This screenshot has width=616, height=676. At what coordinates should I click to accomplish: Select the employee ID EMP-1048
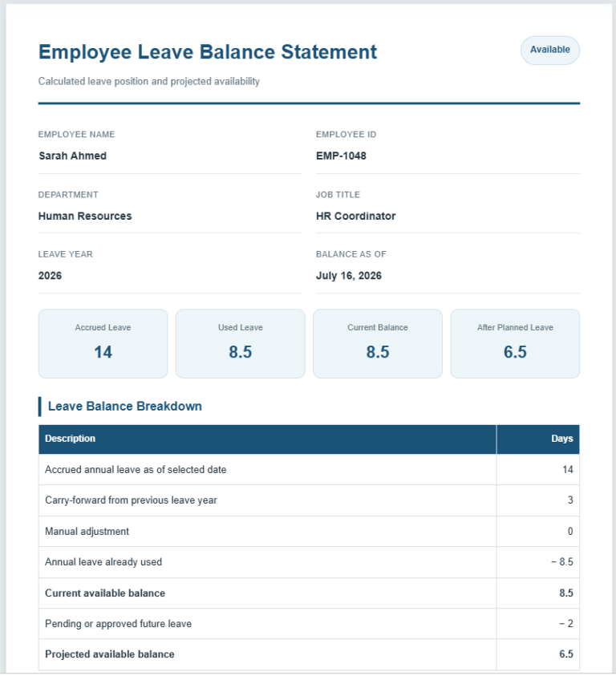(341, 156)
